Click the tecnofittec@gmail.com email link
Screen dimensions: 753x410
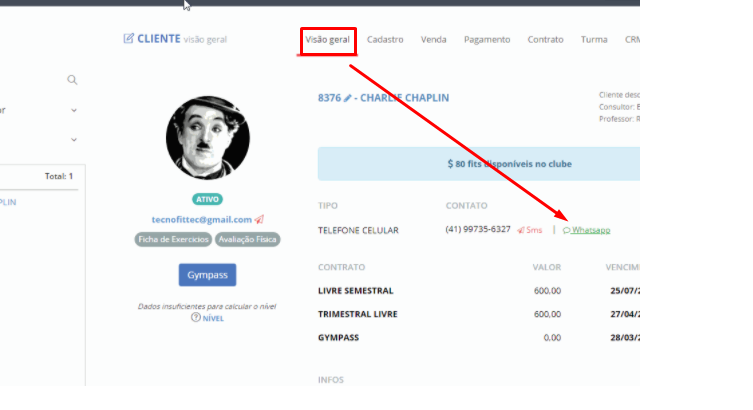click(x=202, y=219)
